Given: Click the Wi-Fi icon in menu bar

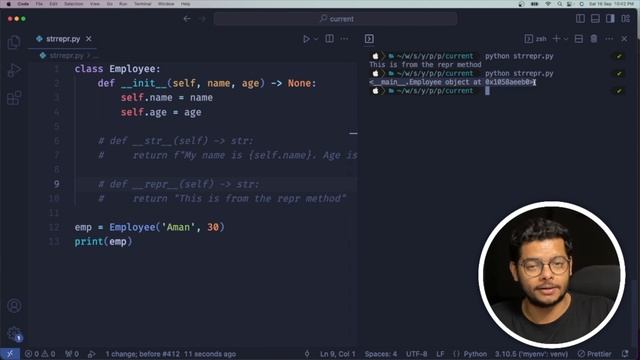Looking at the screenshot, I should click(x=548, y=4).
